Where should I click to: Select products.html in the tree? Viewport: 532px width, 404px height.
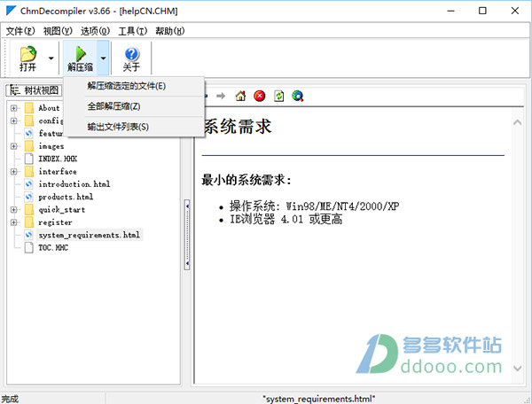[x=66, y=197]
